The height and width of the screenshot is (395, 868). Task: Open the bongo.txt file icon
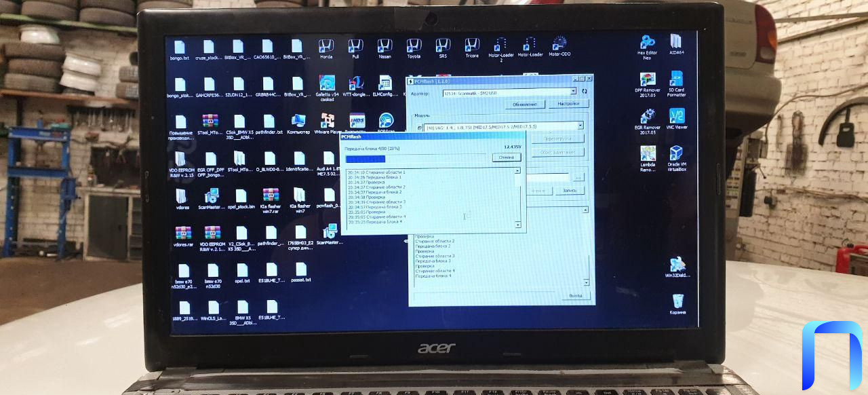180,50
